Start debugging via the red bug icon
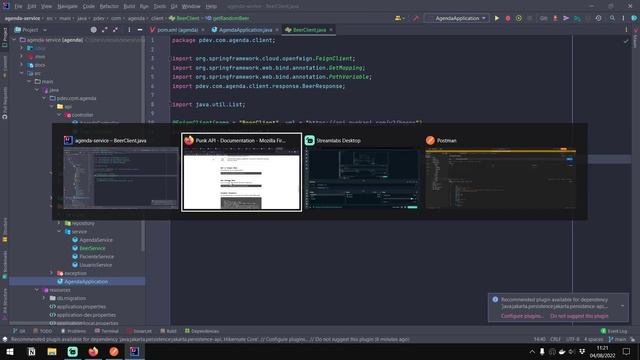The width and height of the screenshot is (640, 360). [x=508, y=18]
